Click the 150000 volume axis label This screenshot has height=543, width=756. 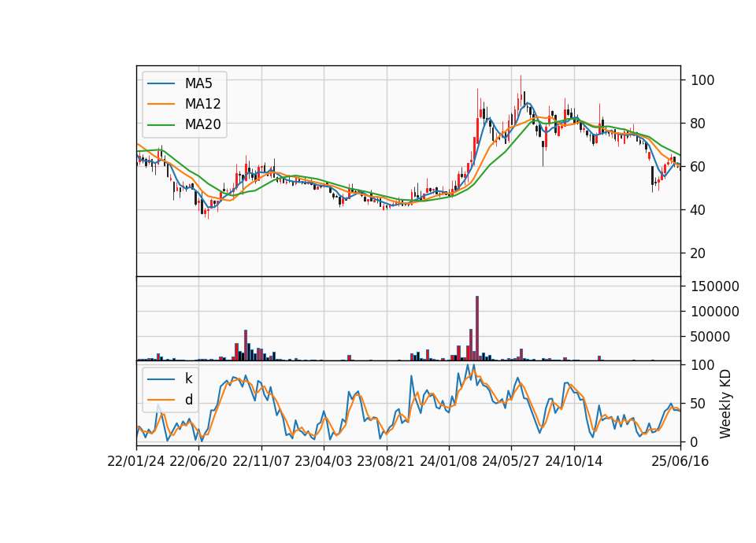point(715,286)
